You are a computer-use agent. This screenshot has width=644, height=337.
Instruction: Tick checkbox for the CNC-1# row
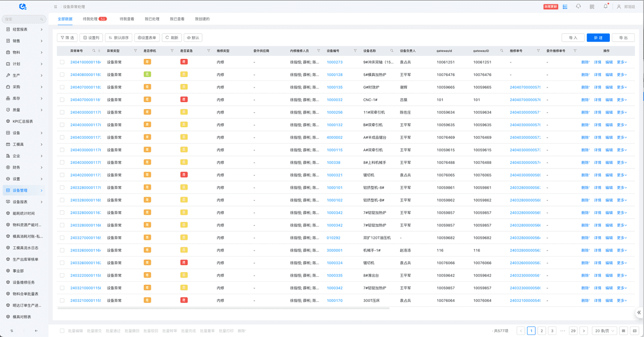coord(62,100)
